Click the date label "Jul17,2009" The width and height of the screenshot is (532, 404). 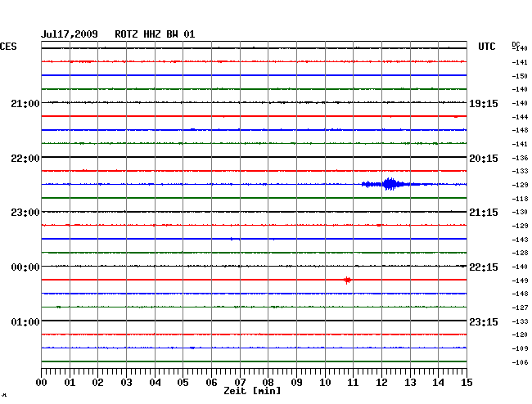(x=70, y=34)
